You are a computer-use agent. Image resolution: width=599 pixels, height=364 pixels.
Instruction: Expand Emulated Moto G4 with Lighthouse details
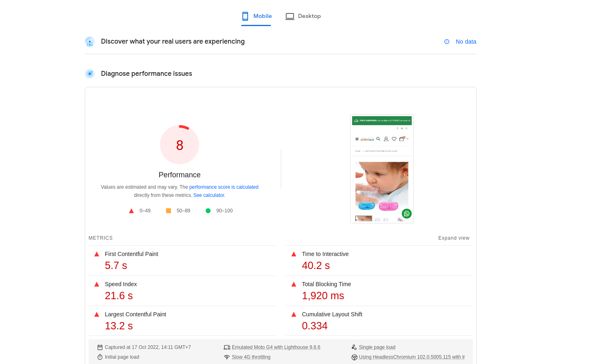276,347
